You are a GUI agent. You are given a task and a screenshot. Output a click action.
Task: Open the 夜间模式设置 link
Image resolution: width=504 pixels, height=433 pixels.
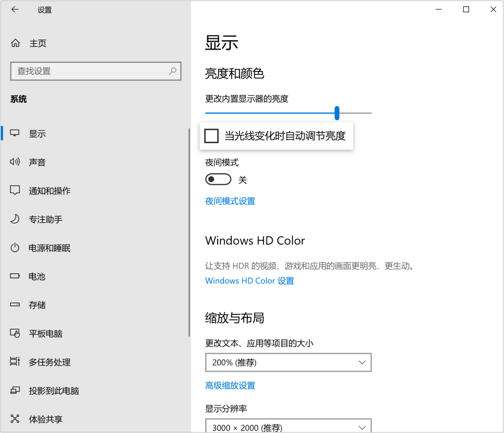tap(230, 201)
